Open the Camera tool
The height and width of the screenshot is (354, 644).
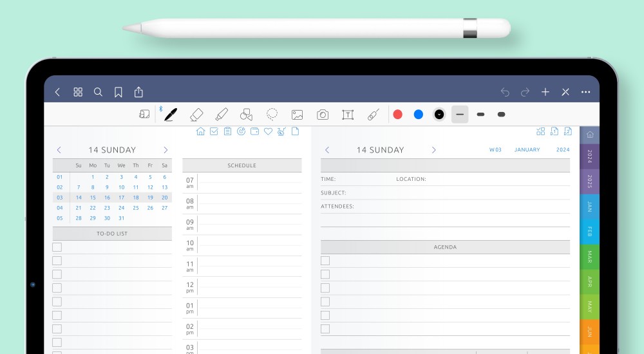[x=323, y=115]
